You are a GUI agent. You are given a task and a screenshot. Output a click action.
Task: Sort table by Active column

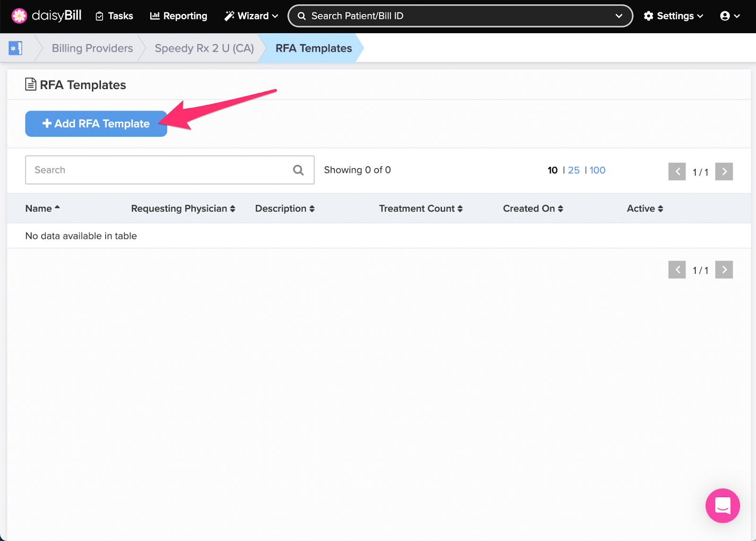coord(645,209)
